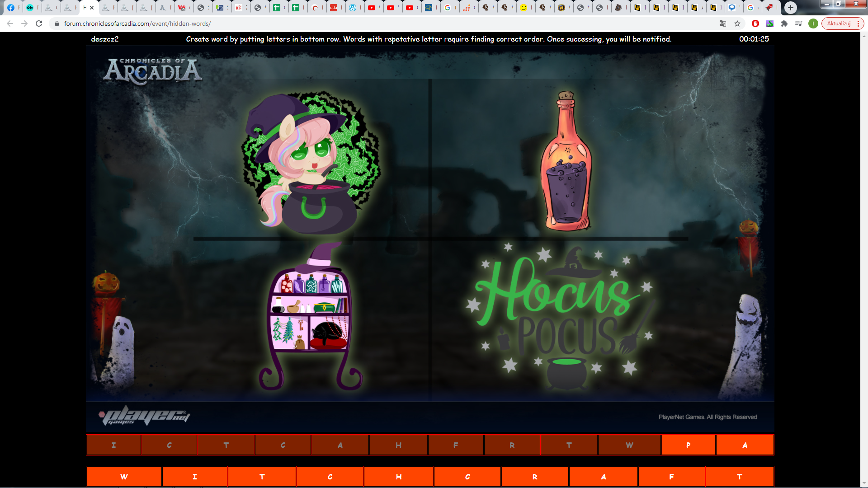Switch to the Facebook tab

click(11, 8)
